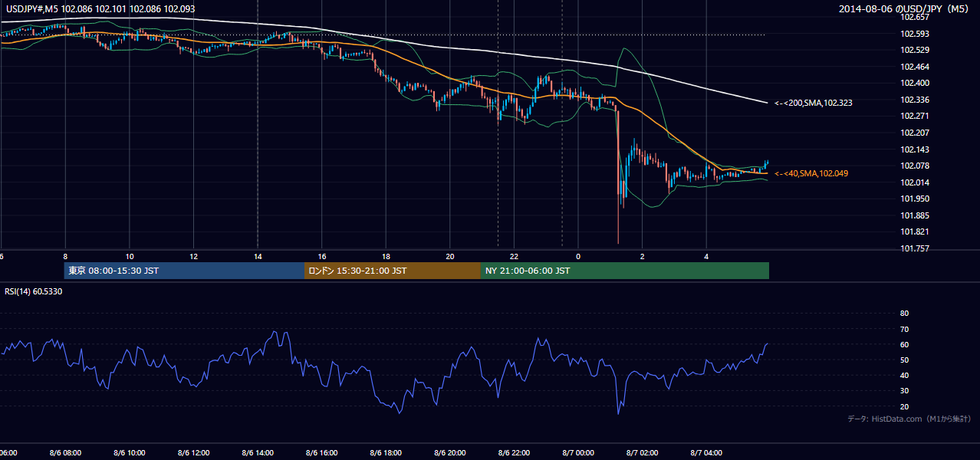This screenshot has width=980, height=460.
Task: Click price axis label 102.078
Action: coord(913,166)
